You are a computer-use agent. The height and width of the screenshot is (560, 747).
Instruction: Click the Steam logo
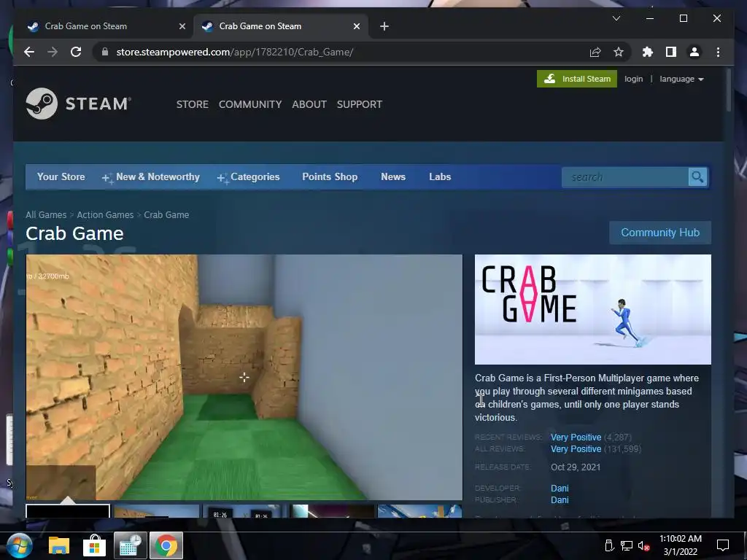coord(79,104)
